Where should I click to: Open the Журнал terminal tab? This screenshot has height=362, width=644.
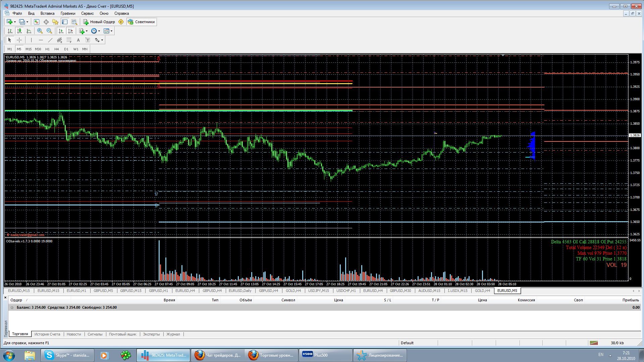coord(173,334)
